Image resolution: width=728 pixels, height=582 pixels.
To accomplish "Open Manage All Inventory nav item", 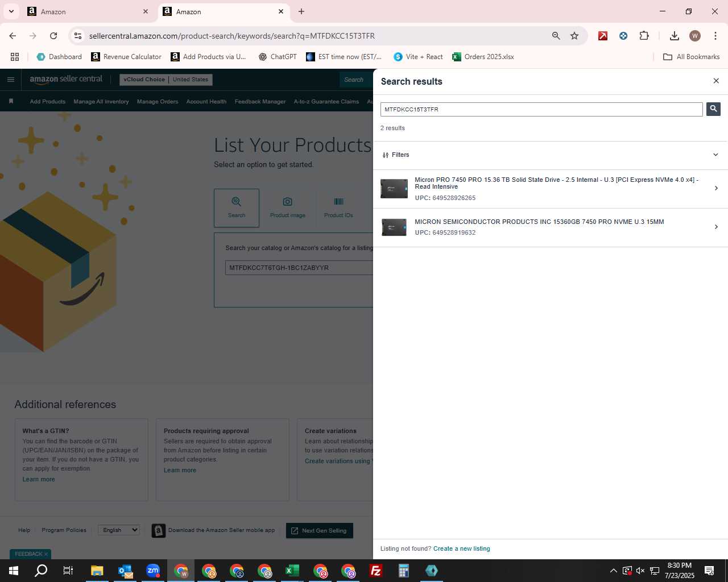I will click(x=101, y=102).
